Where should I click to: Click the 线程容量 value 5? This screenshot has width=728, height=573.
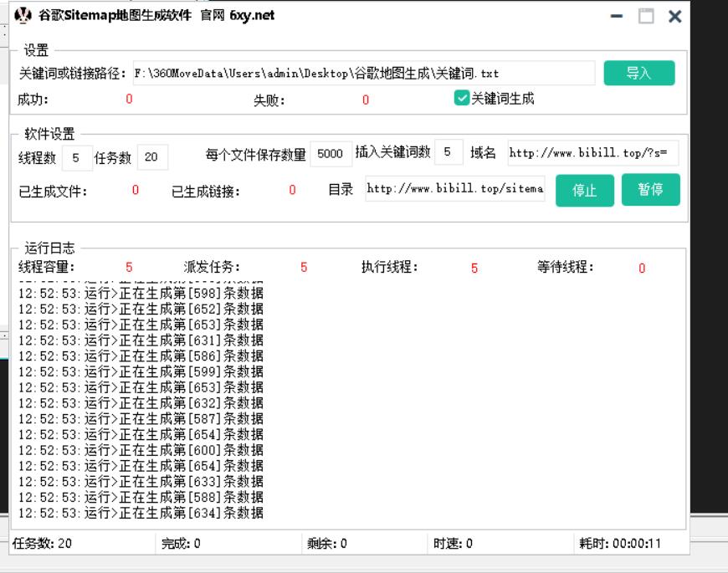129,267
